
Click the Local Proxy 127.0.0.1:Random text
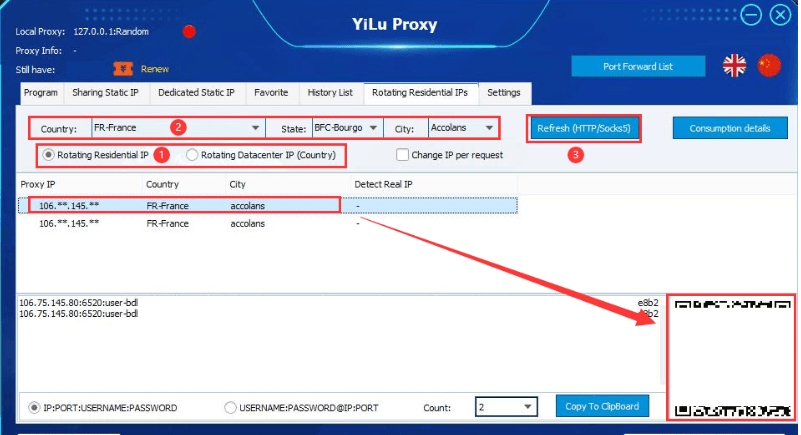point(82,32)
